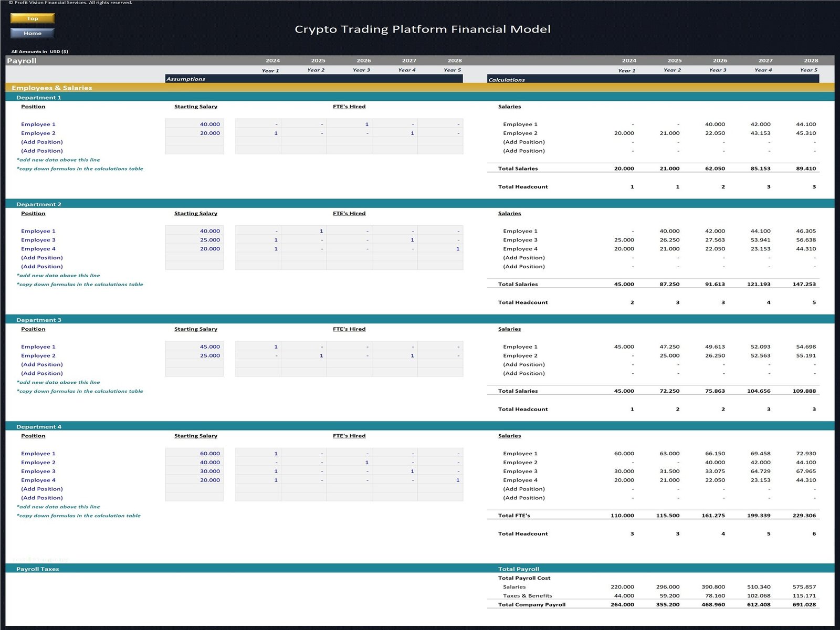
Task: Click Total Company Payroll 2028 value
Action: tap(804, 605)
